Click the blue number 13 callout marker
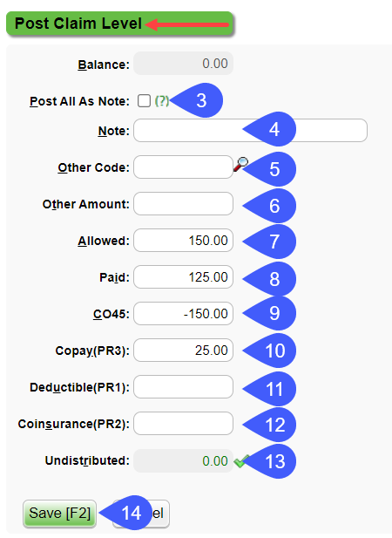This screenshot has height=538, width=392. point(269,461)
